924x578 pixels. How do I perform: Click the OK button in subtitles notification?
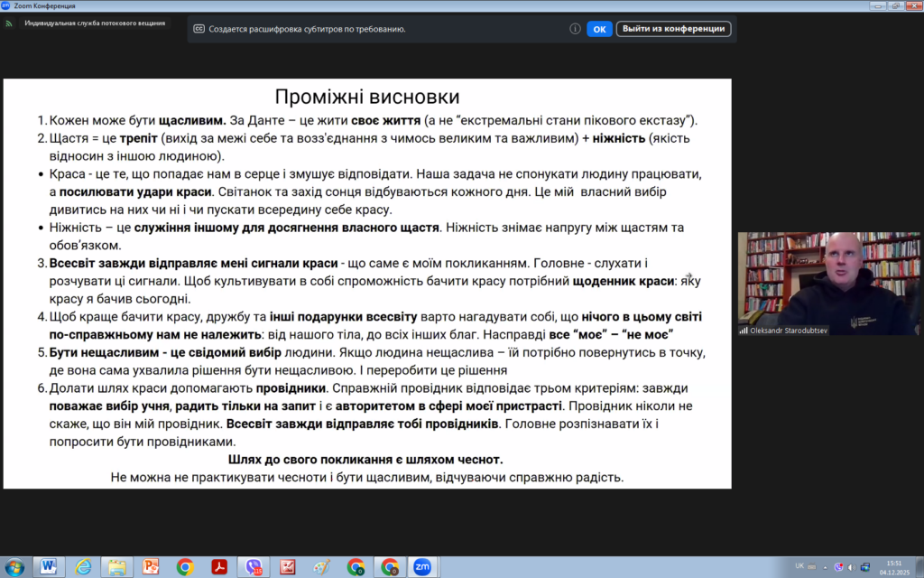(599, 29)
